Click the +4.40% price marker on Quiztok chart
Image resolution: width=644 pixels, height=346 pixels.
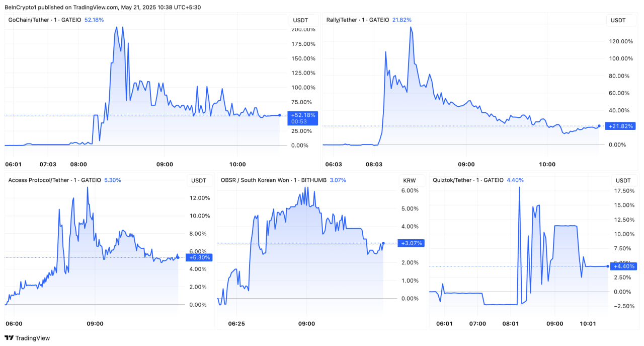point(623,266)
